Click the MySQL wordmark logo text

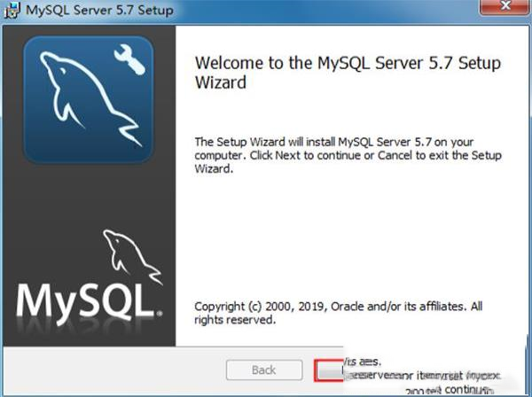(90, 302)
